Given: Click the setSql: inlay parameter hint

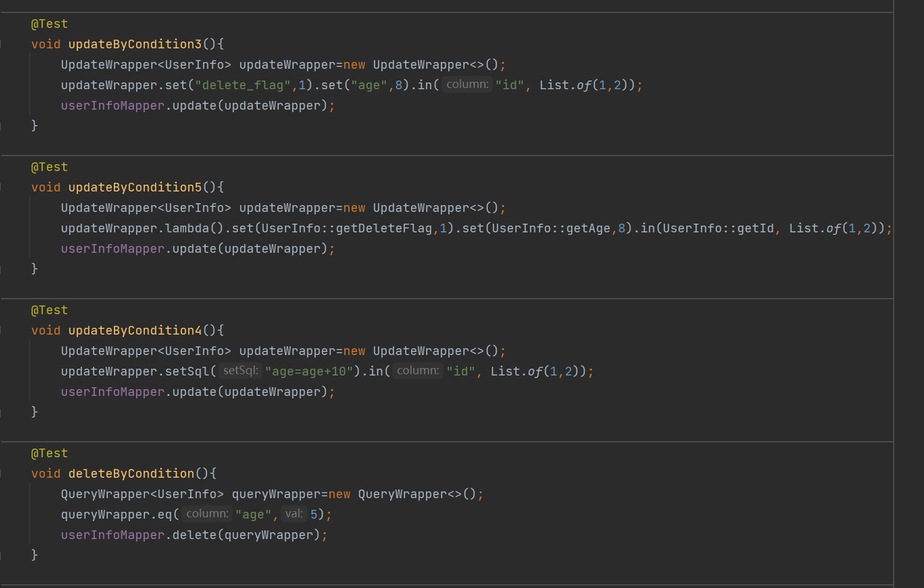Looking at the screenshot, I should point(240,371).
